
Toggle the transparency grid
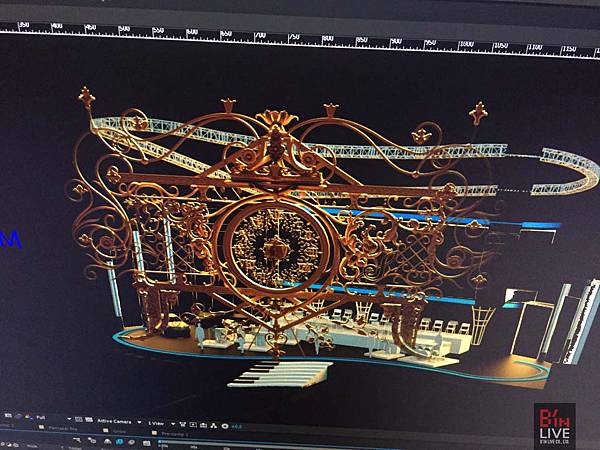[x=89, y=420]
